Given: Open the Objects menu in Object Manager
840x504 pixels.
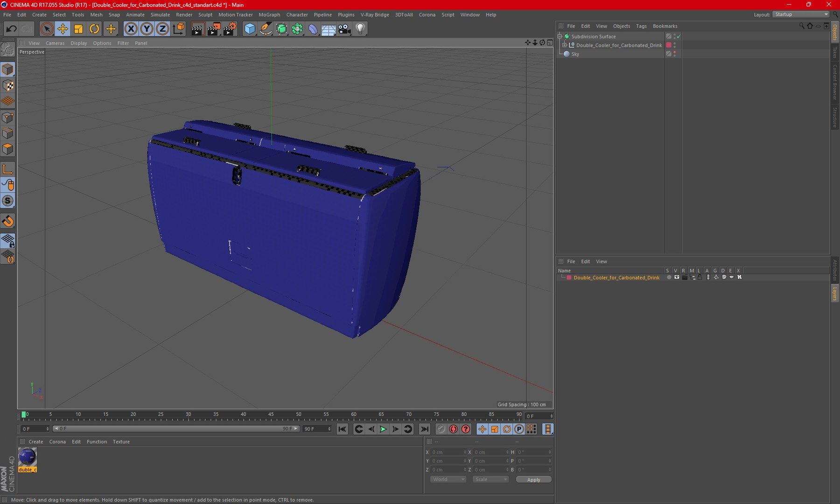Looking at the screenshot, I should tap(621, 26).
